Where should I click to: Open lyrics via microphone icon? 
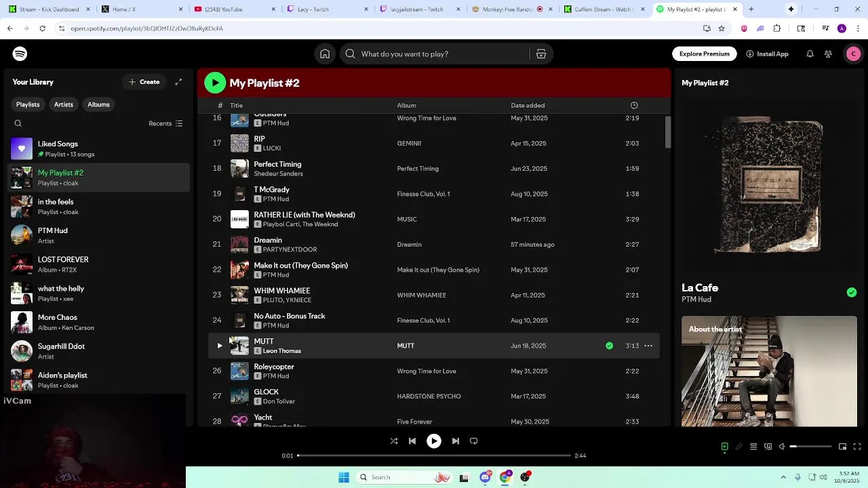pyautogui.click(x=739, y=447)
